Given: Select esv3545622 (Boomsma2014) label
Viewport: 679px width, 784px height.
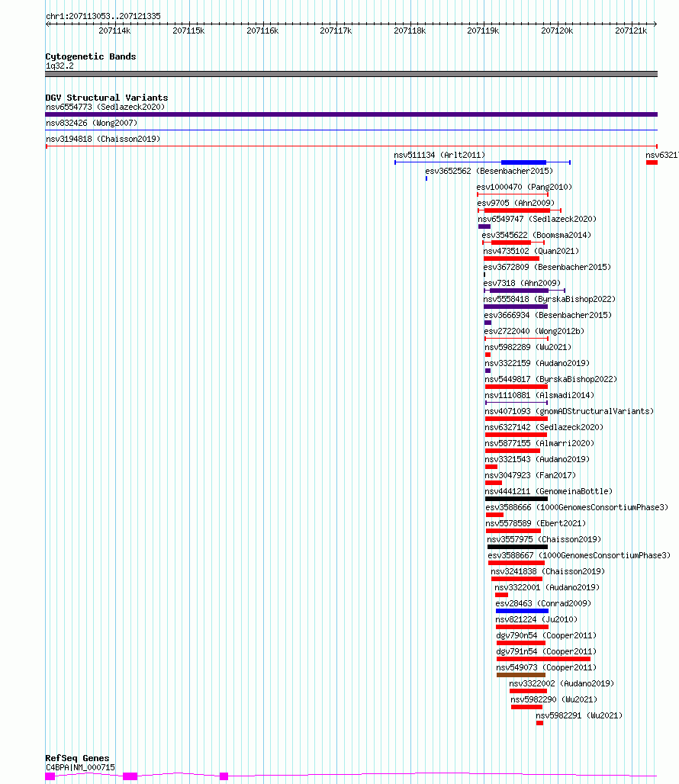Looking at the screenshot, I should click(536, 235).
